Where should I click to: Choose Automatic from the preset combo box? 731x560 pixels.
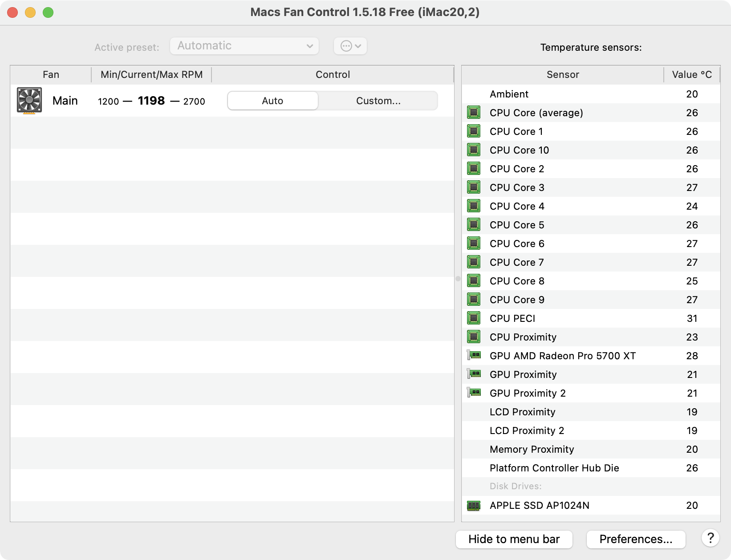click(x=244, y=45)
